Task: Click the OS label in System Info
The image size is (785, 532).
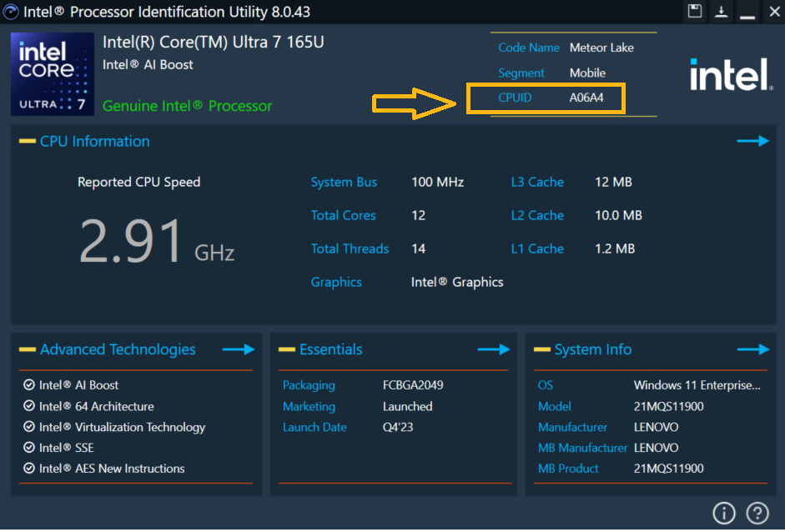Action: tap(546, 385)
